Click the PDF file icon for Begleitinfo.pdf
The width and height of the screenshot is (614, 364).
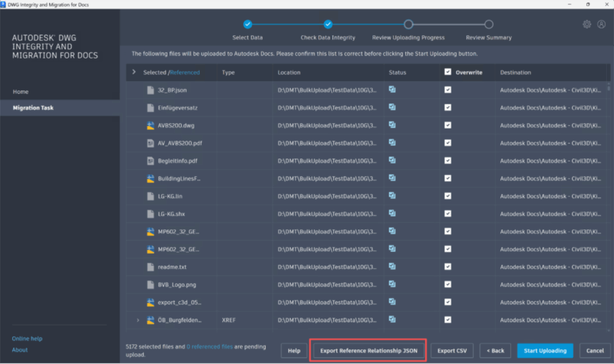(x=151, y=161)
